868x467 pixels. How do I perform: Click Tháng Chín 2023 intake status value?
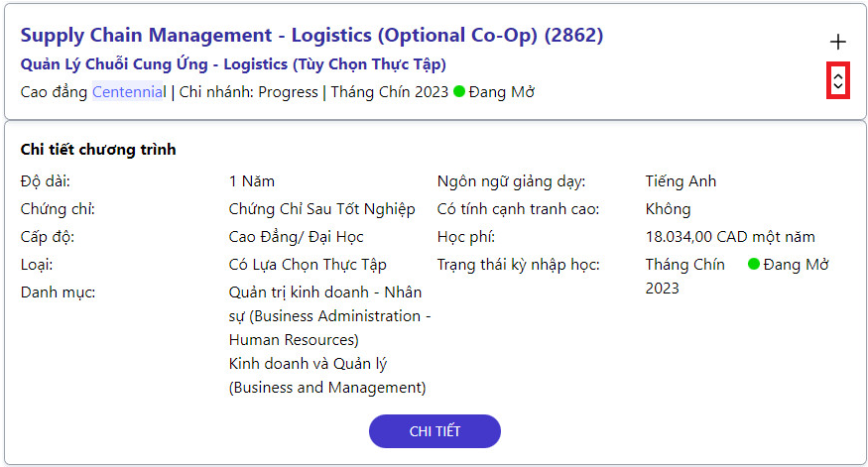coord(684,276)
